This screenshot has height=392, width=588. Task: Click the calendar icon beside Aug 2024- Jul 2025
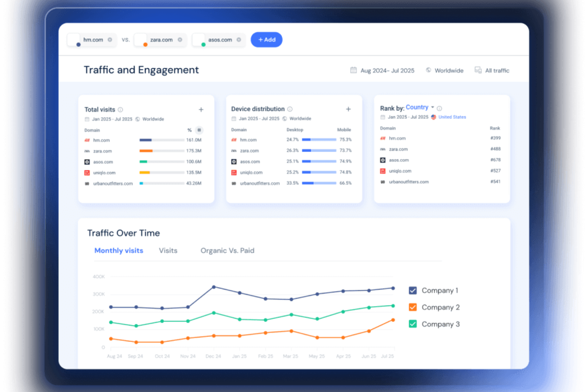click(x=353, y=70)
